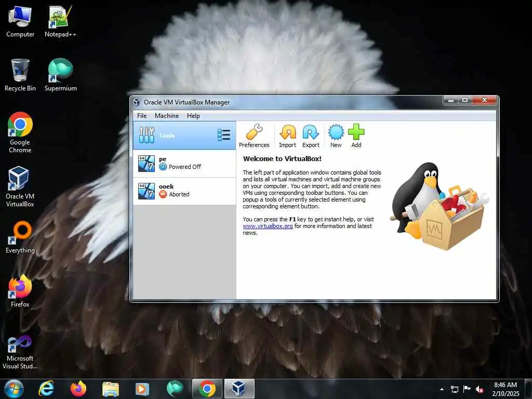Click the 'Welcome to VirtualBox!' heading
The width and height of the screenshot is (532, 399).
[282, 158]
